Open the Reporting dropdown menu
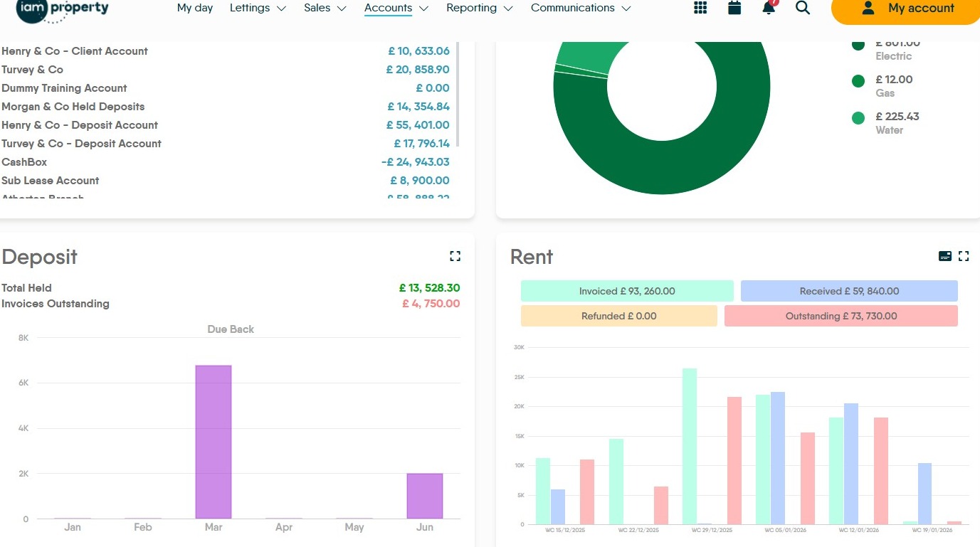Viewport: 980px width, 547px height. [479, 9]
